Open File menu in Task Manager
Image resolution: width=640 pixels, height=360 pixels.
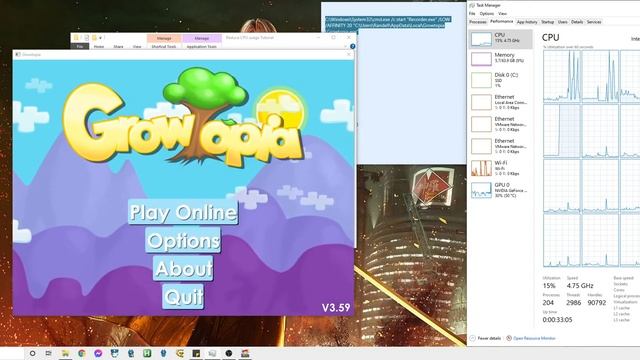(472, 13)
